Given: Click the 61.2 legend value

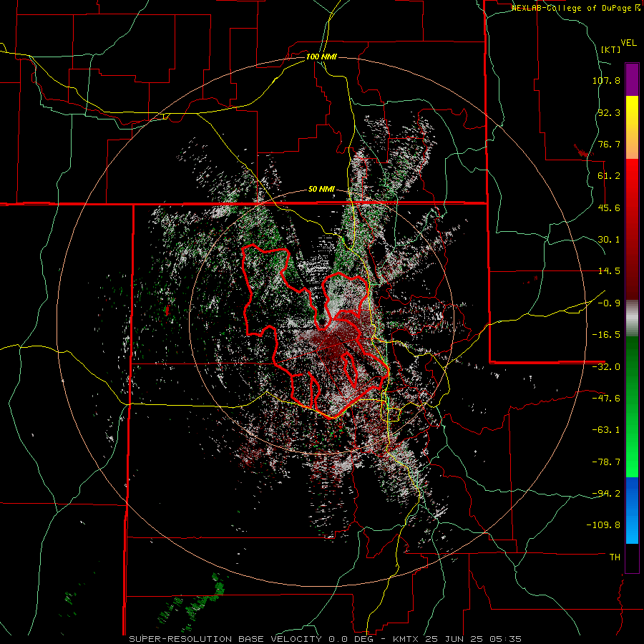Looking at the screenshot, I should 609,176.
